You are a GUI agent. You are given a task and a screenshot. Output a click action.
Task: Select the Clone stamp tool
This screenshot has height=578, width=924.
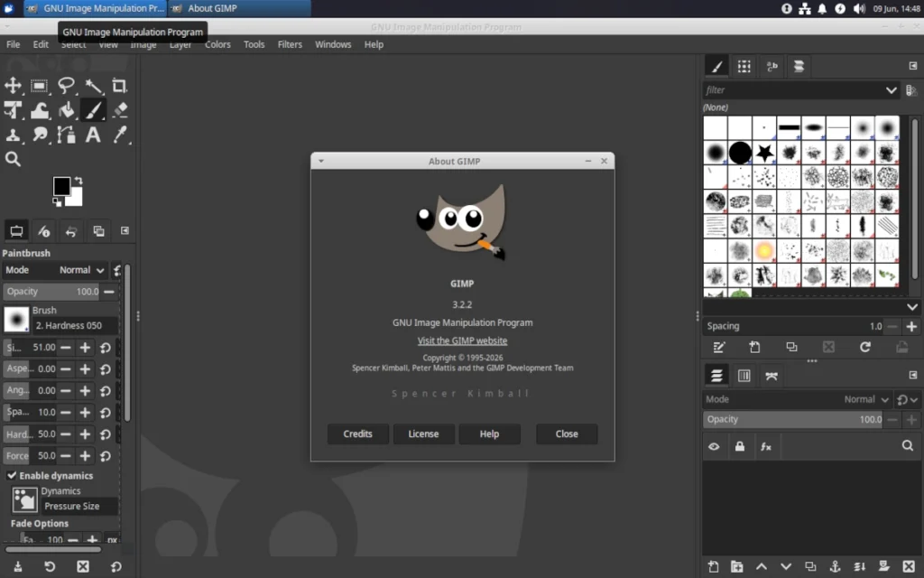point(13,135)
